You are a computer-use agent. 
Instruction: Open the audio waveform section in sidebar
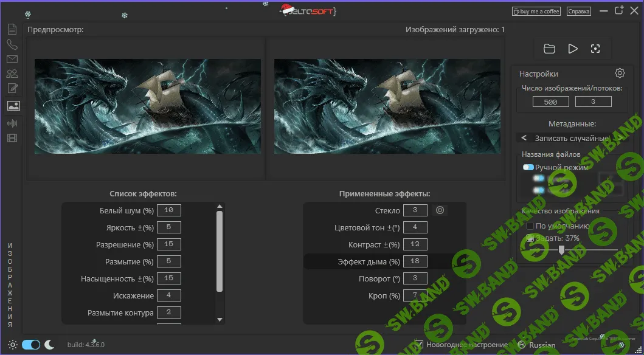point(12,123)
